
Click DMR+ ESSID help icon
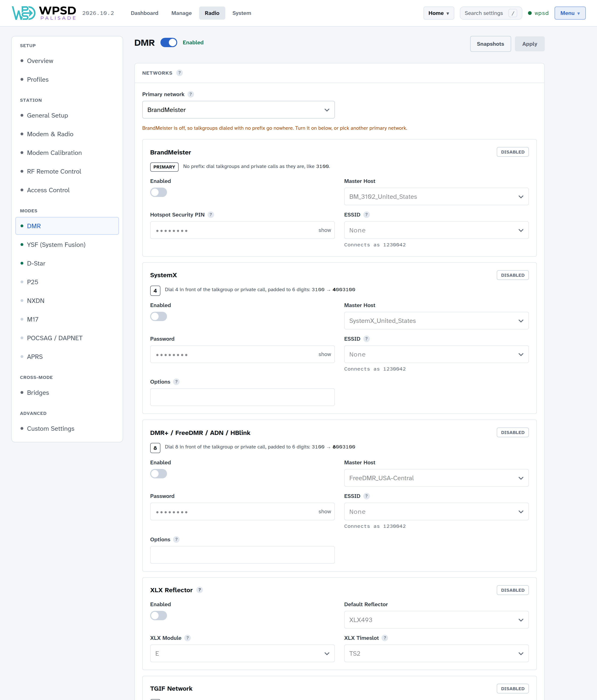[366, 496]
